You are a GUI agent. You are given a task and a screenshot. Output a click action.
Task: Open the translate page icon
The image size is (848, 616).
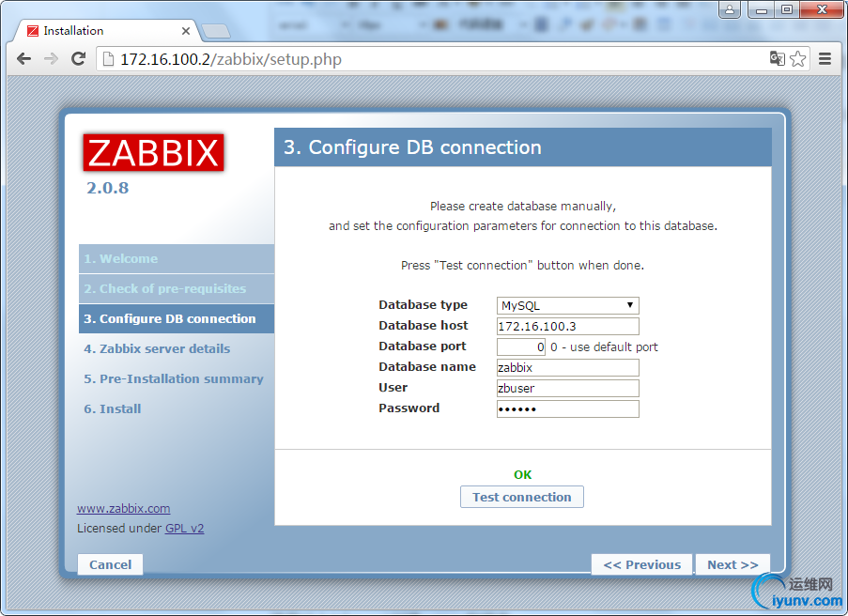(x=778, y=58)
